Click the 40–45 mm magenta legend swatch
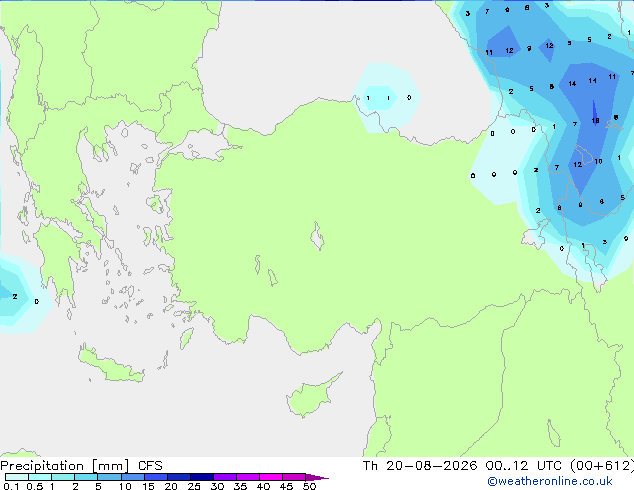Viewport: 634px width, 490px height. click(x=271, y=477)
